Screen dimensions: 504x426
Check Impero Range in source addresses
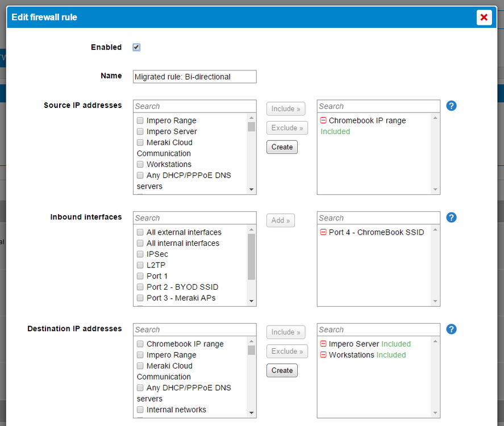(140, 120)
